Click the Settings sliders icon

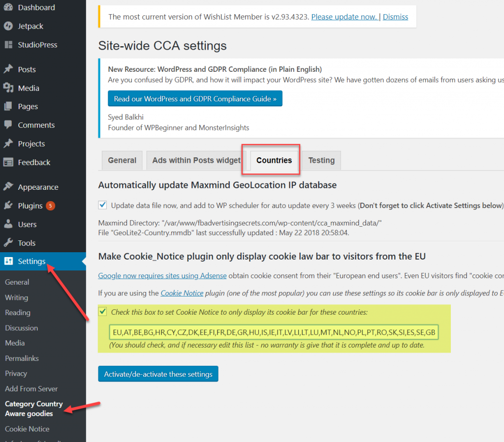click(x=8, y=261)
